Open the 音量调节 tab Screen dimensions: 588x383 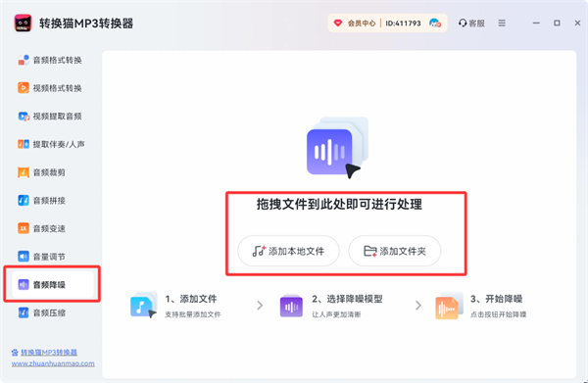pos(52,257)
